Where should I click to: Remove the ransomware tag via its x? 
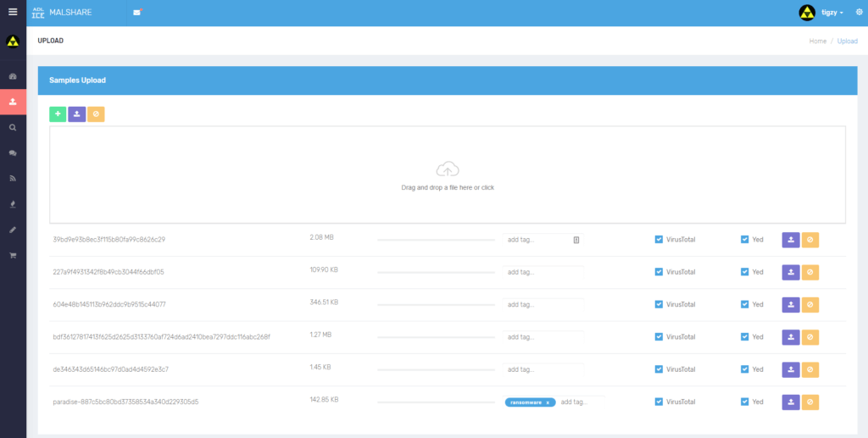tap(548, 402)
